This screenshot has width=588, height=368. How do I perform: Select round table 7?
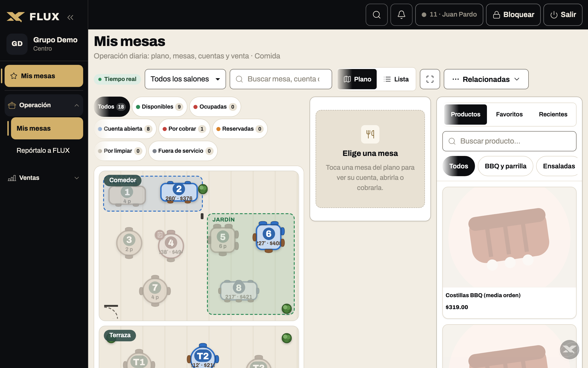[x=155, y=290]
